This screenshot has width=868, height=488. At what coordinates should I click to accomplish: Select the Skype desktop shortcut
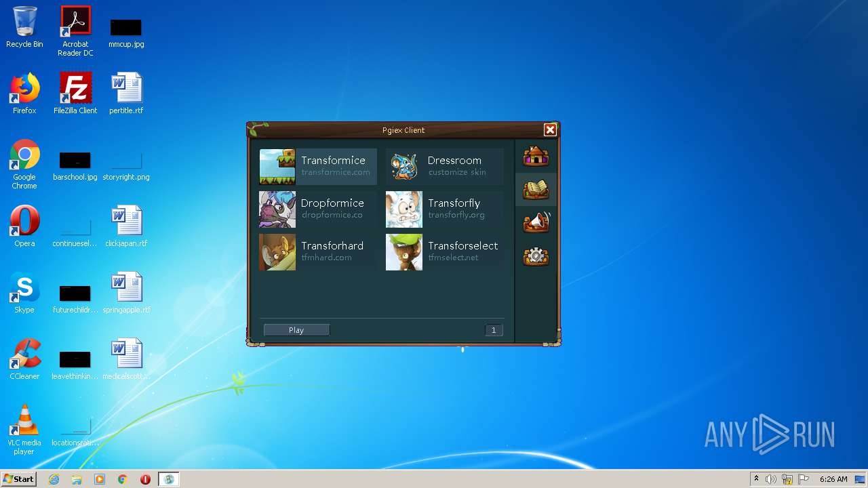point(24,293)
